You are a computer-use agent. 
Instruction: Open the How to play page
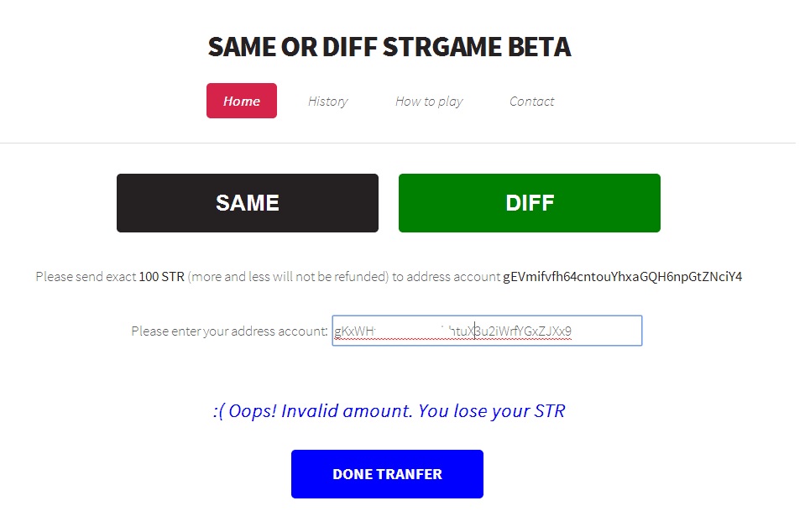[429, 102]
